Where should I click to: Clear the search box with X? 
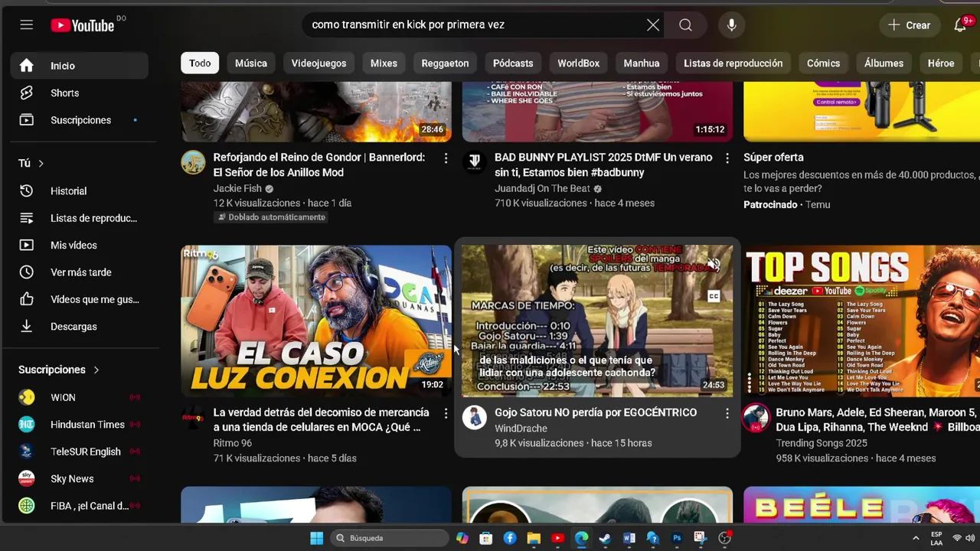[x=653, y=25]
